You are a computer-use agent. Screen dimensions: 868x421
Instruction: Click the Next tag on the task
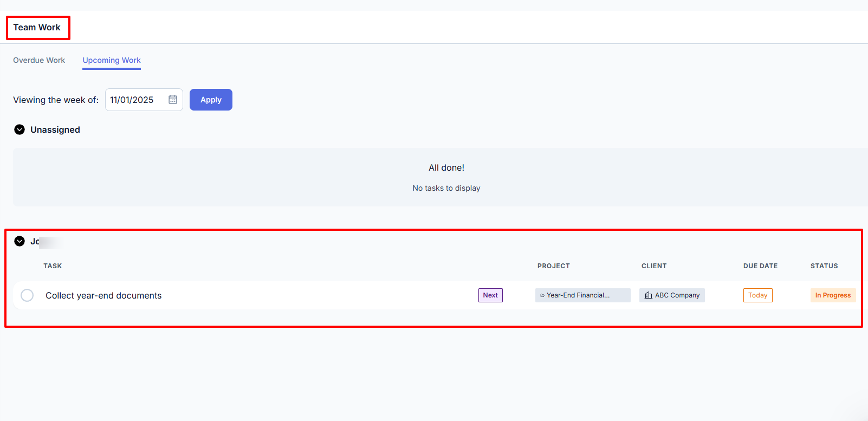pos(490,295)
